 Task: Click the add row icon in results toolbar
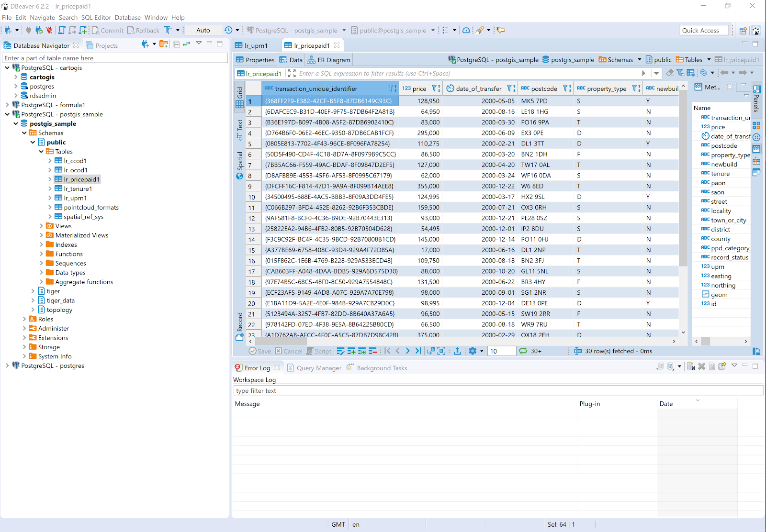click(x=351, y=351)
